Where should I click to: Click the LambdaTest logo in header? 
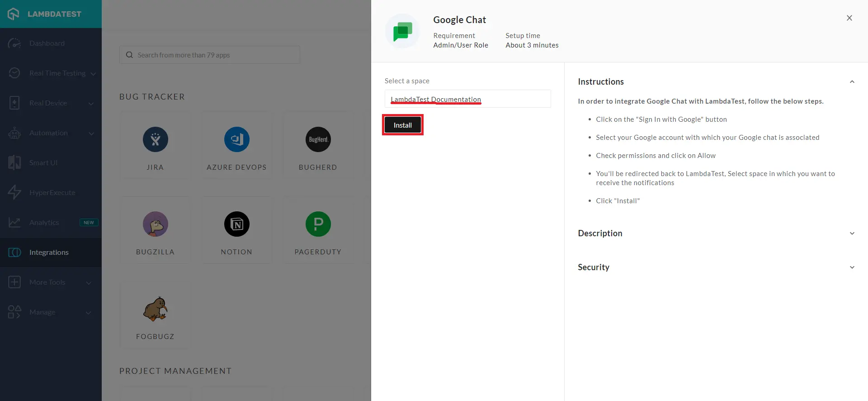click(x=45, y=14)
